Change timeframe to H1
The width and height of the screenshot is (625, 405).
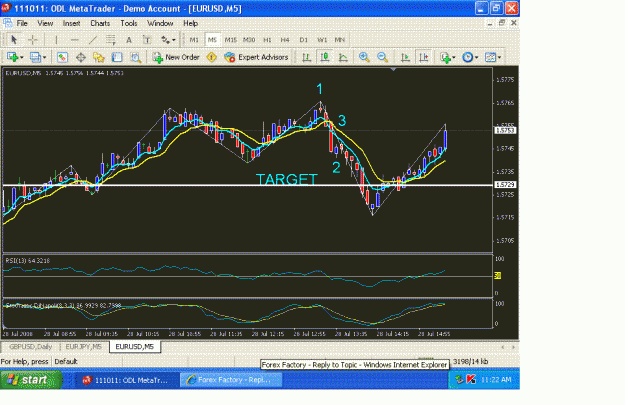(x=267, y=39)
